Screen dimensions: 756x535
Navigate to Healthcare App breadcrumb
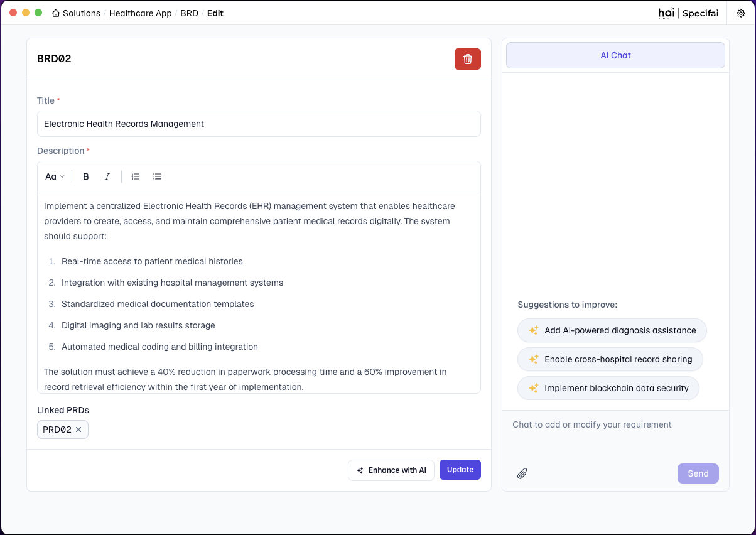point(140,13)
